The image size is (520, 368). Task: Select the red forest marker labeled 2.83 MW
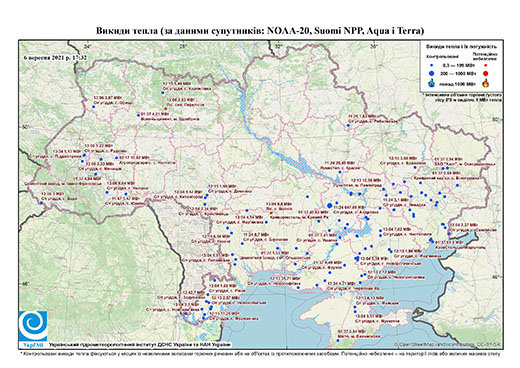(x=166, y=109)
